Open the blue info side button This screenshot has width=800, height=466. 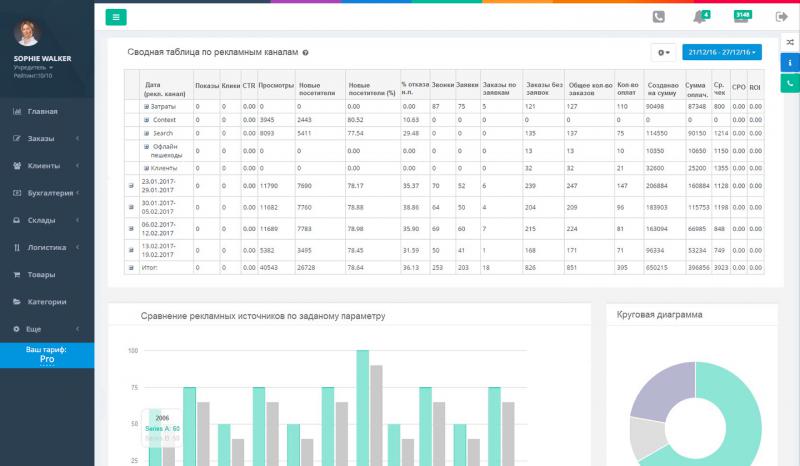(x=790, y=63)
